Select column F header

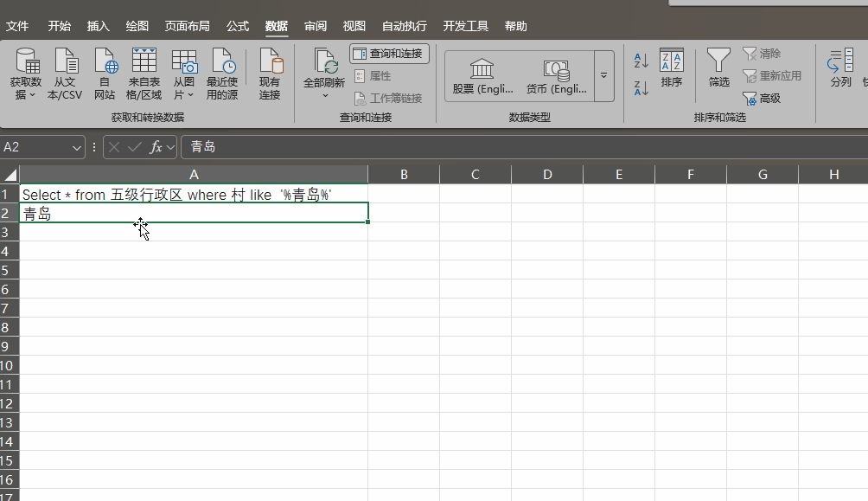[691, 175]
